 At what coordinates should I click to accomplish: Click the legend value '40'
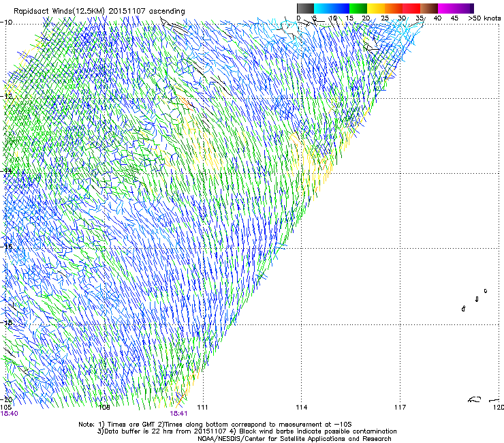click(437, 18)
